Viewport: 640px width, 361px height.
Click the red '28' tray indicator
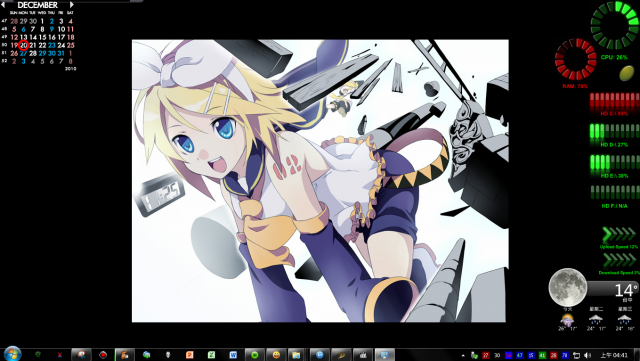click(553, 355)
